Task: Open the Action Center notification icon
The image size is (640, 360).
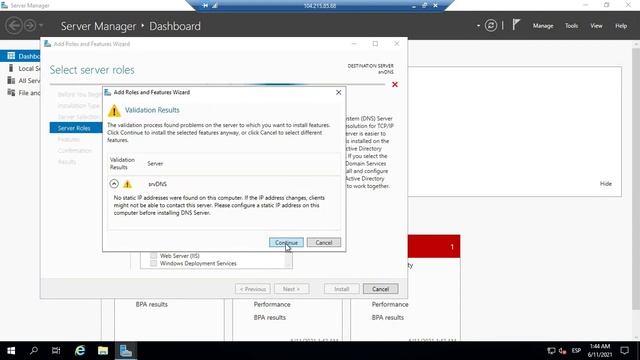Action: [624, 351]
